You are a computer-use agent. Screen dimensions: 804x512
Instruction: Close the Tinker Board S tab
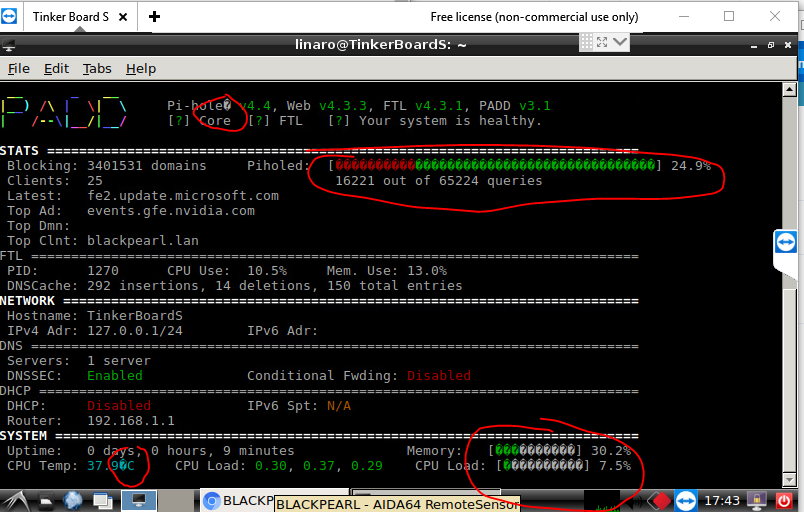tap(123, 17)
